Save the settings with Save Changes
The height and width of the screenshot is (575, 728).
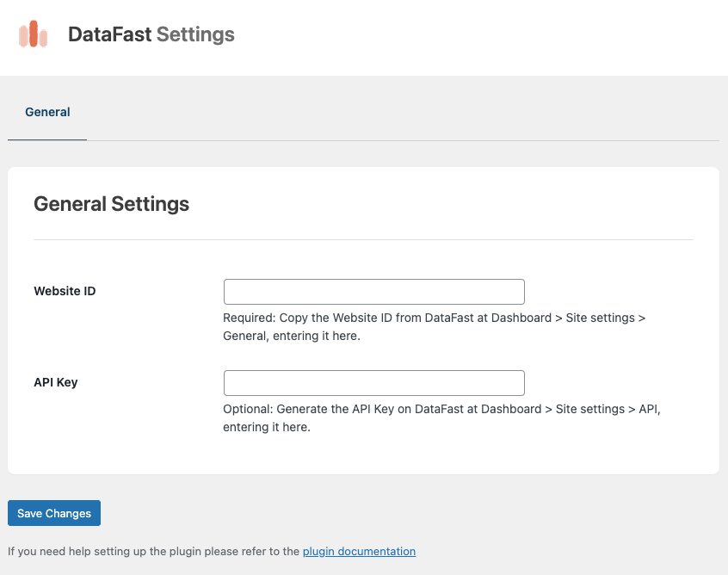(x=54, y=513)
